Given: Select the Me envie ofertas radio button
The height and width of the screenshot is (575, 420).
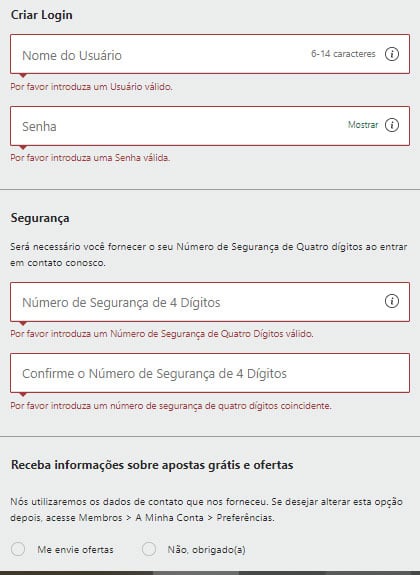Looking at the screenshot, I should [18, 549].
